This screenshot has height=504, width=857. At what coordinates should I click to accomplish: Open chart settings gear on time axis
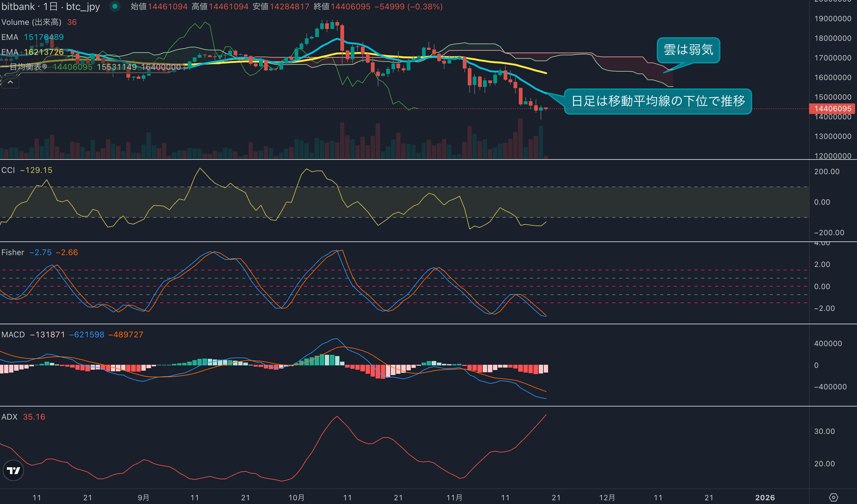click(834, 497)
